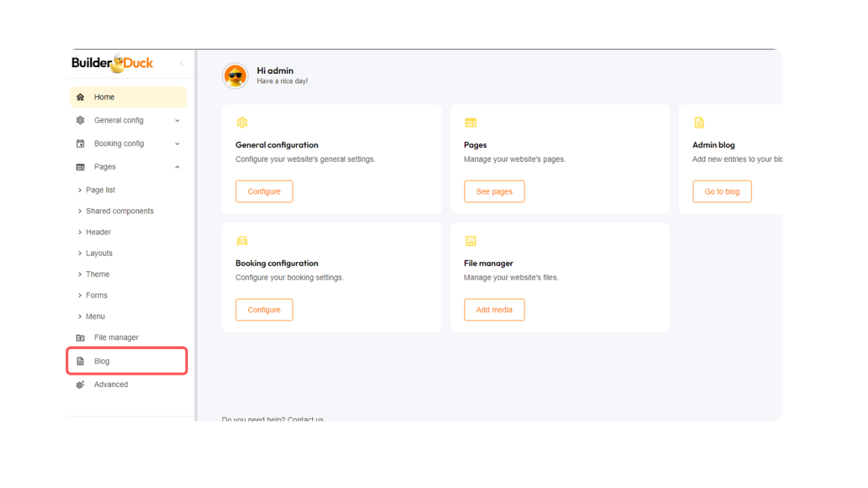868x488 pixels.
Task: Click the Contact us help link
Action: [306, 420]
